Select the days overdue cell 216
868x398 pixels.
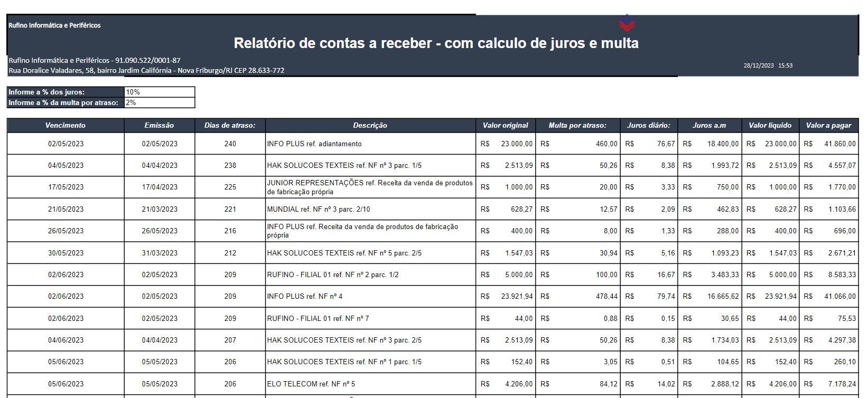pos(230,231)
